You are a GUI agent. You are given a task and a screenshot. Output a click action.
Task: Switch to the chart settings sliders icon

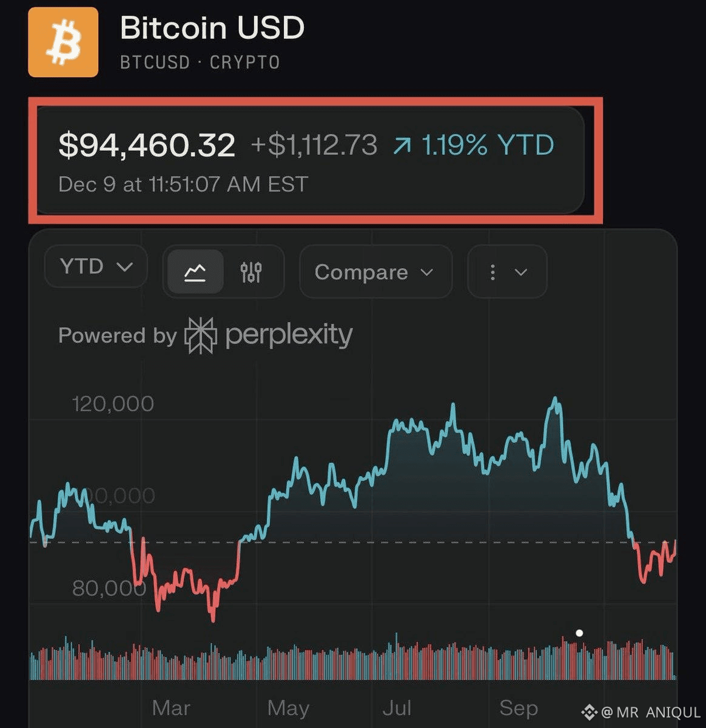pyautogui.click(x=250, y=272)
